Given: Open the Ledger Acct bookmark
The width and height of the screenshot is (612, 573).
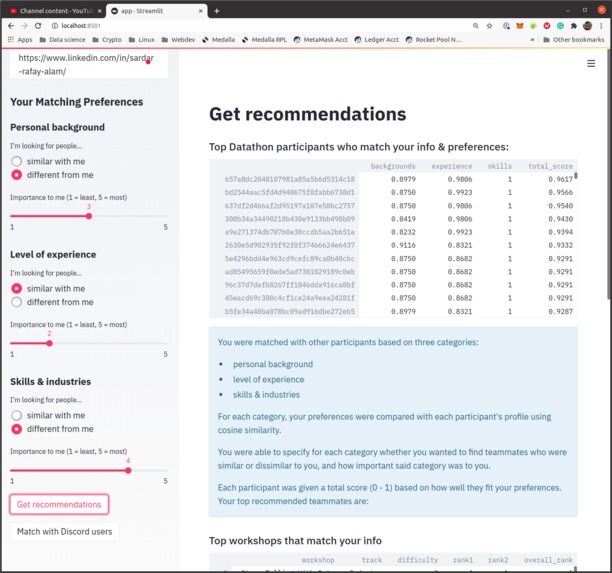Looking at the screenshot, I should pyautogui.click(x=377, y=39).
